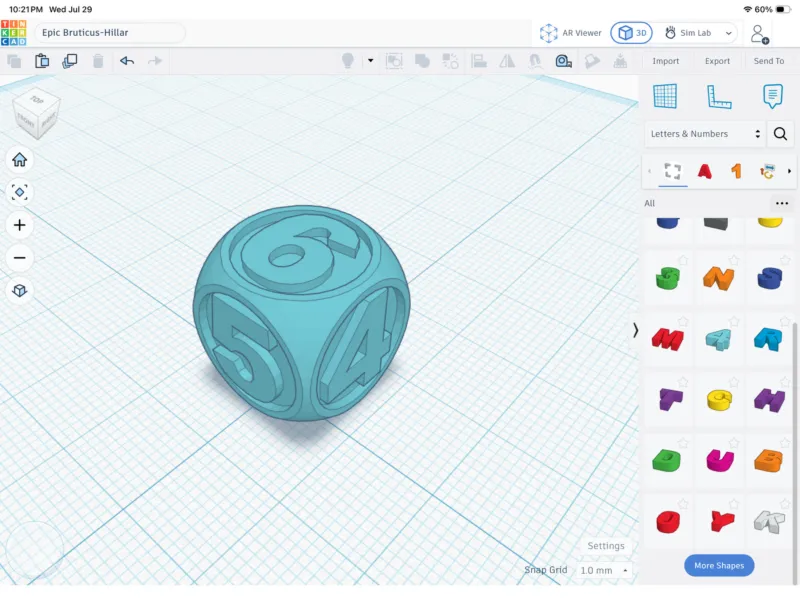Image resolution: width=800 pixels, height=600 pixels.
Task: Pick the orange letter N shape
Action: pyautogui.click(x=718, y=278)
